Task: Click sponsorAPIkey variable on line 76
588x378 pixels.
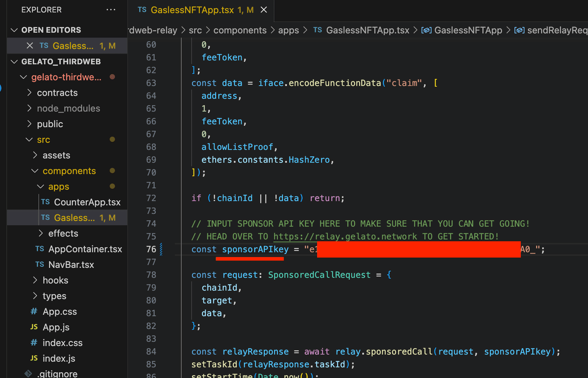Action: coord(255,249)
